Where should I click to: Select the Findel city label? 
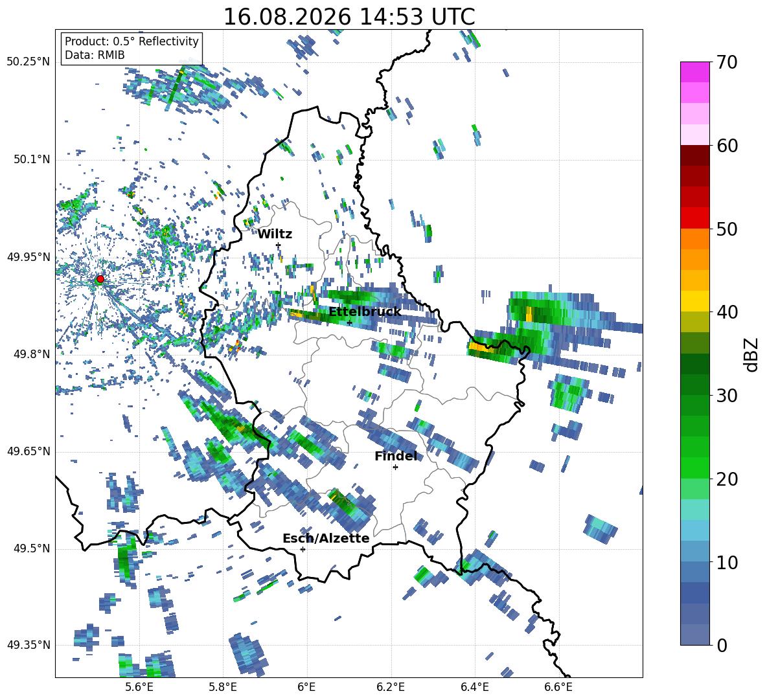pos(396,457)
